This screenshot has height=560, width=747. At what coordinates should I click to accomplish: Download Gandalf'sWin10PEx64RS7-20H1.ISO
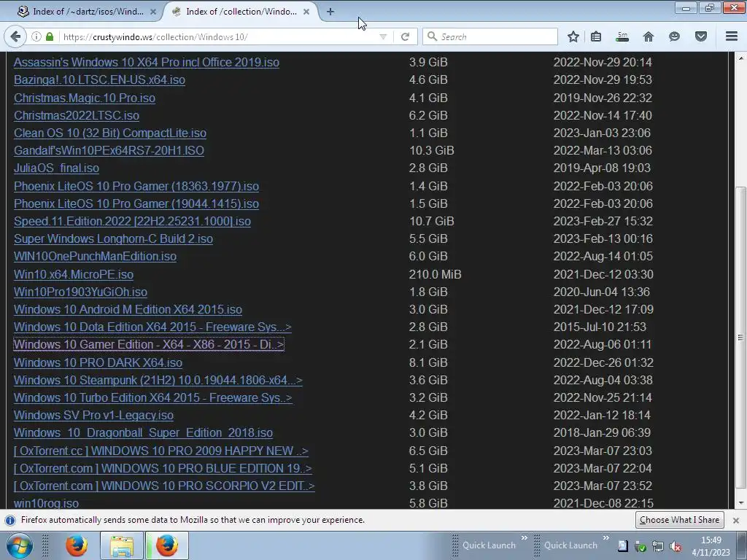point(109,151)
